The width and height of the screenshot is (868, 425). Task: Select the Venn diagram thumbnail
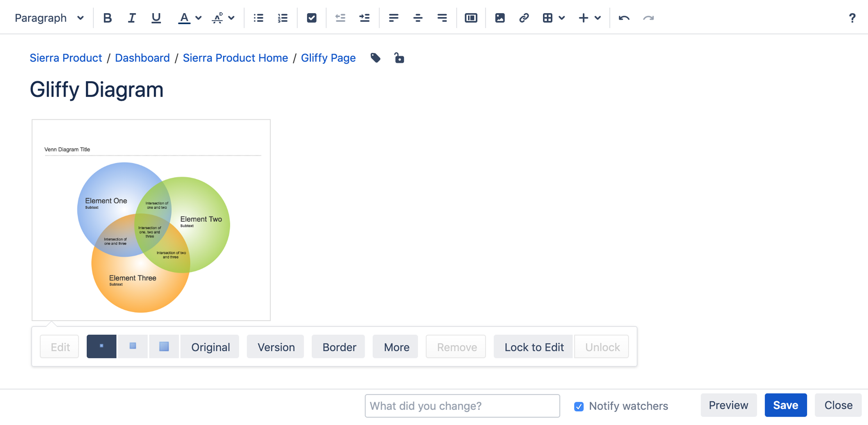pyautogui.click(x=151, y=220)
